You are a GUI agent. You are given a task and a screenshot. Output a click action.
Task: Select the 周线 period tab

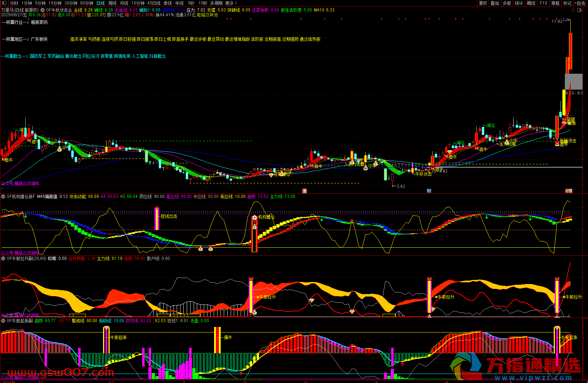[x=112, y=3]
